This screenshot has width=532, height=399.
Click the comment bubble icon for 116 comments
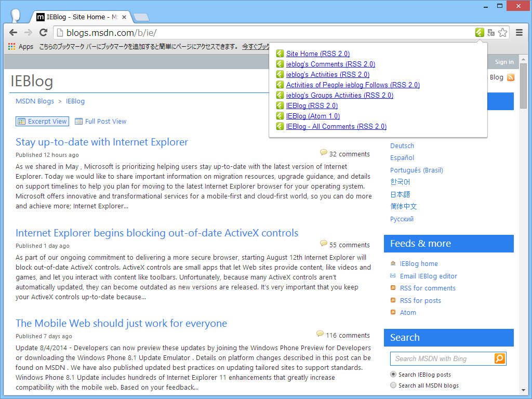click(320, 334)
